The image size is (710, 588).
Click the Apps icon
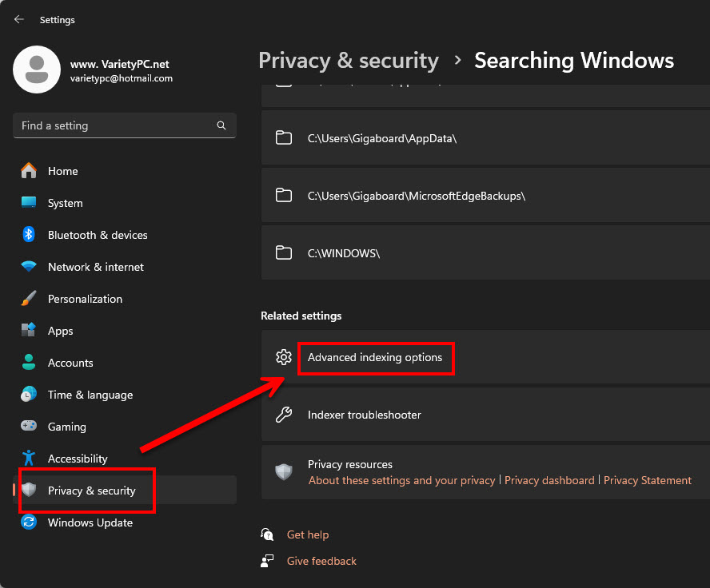click(29, 330)
